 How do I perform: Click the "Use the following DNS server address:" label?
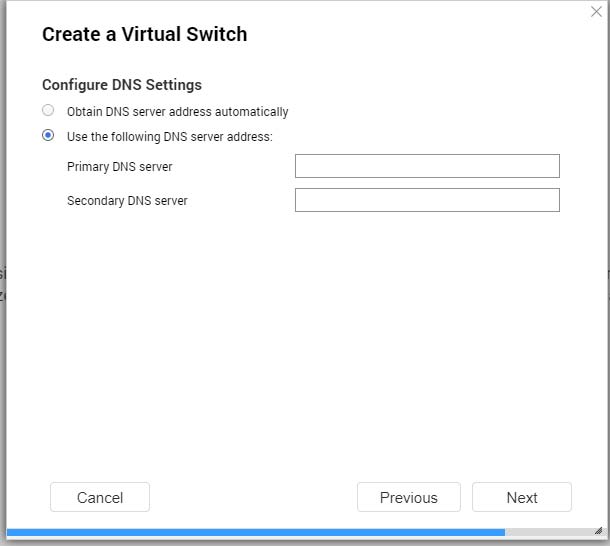(x=169, y=137)
